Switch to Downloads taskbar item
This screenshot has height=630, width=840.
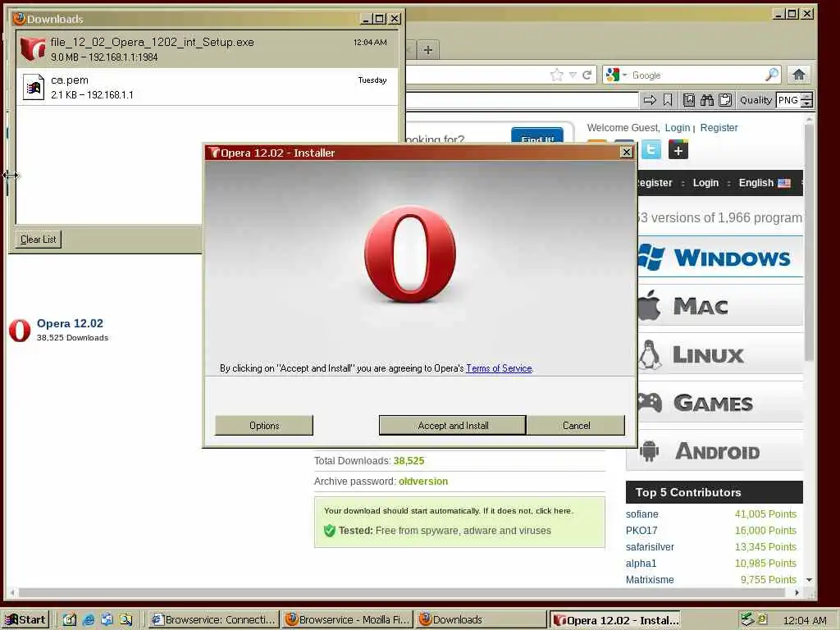(x=481, y=620)
